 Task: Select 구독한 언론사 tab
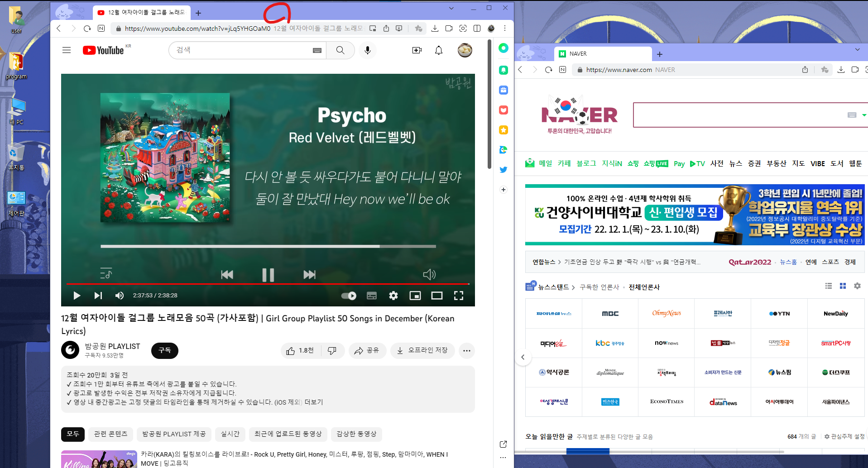pos(599,287)
